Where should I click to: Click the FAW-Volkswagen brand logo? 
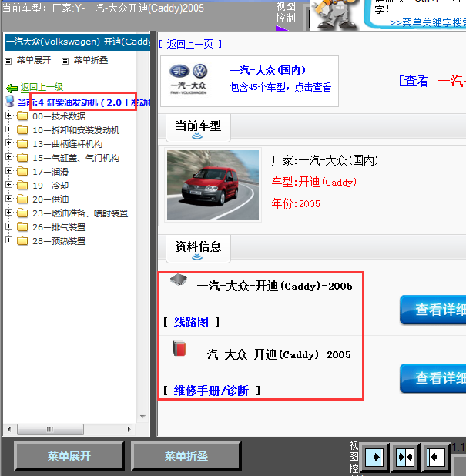click(189, 79)
